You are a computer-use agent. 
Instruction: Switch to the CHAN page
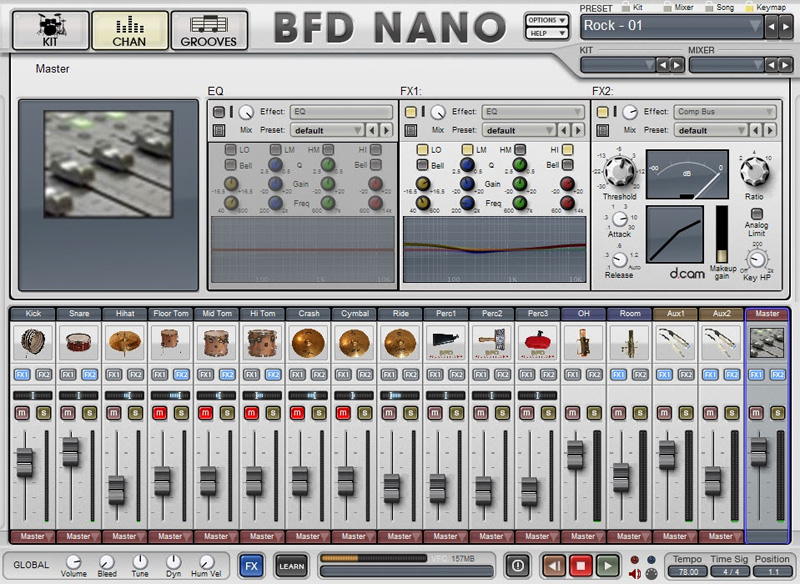[x=130, y=31]
